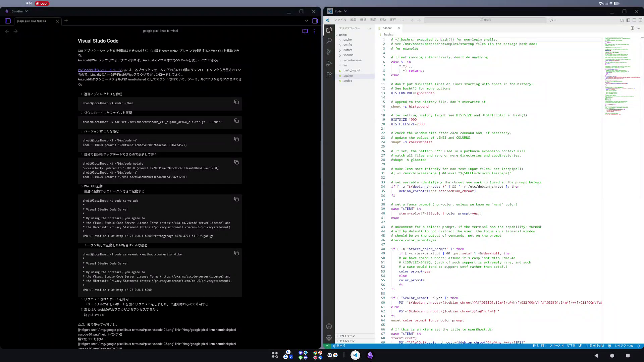Toggle VS Code bottom panel visibility
644x362 pixels.
634,20
